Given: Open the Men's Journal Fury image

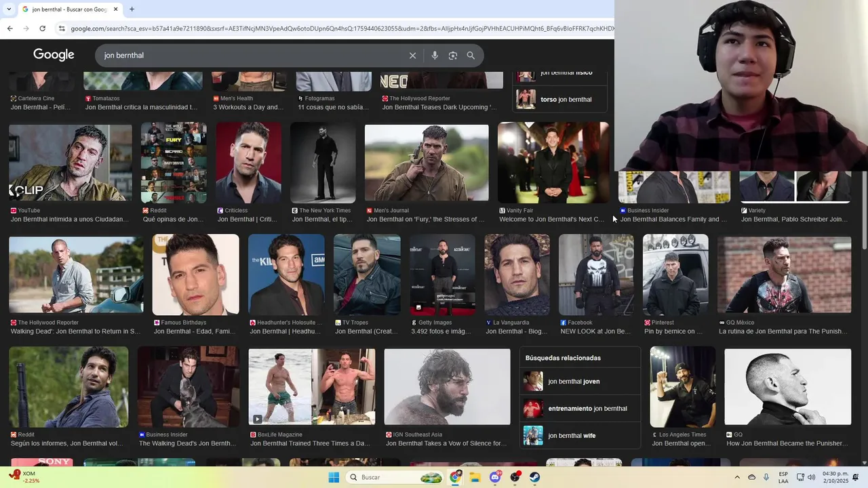Looking at the screenshot, I should 427,163.
